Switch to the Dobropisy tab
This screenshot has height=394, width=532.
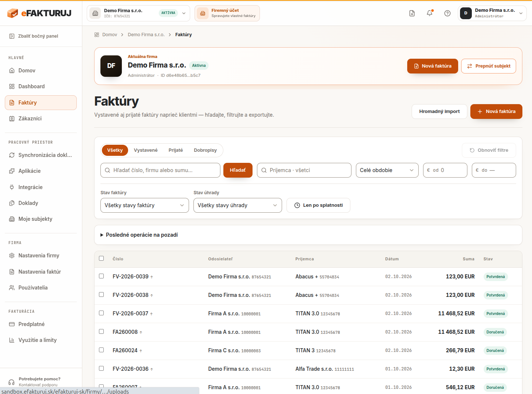[x=205, y=150]
